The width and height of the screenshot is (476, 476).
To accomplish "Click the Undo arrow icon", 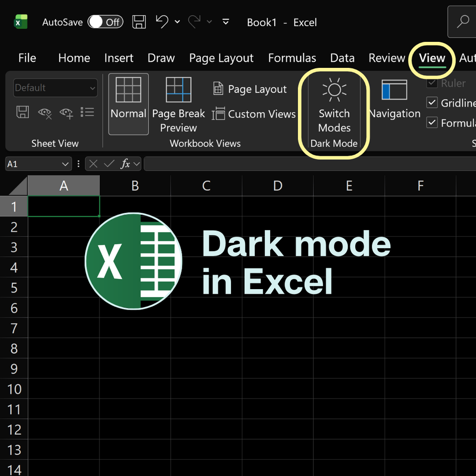I will (162, 22).
